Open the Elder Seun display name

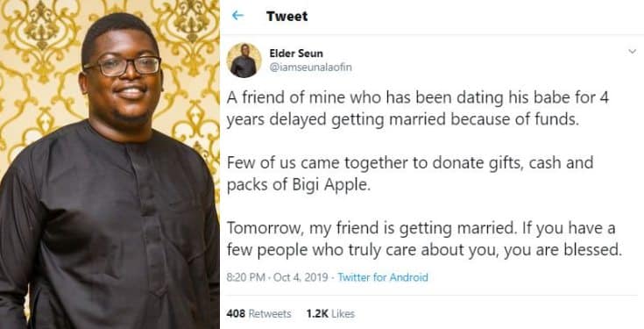(x=296, y=54)
